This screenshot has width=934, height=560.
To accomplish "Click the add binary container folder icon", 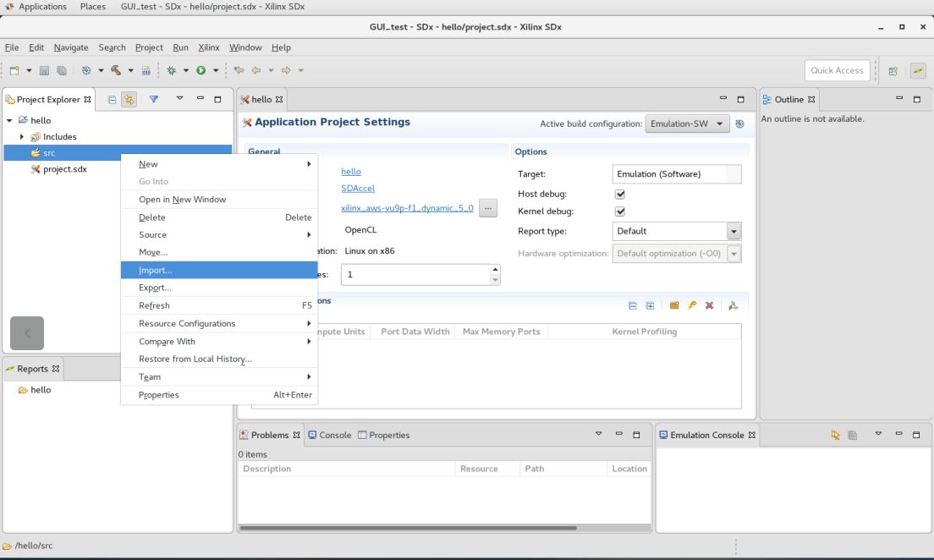I will point(674,305).
